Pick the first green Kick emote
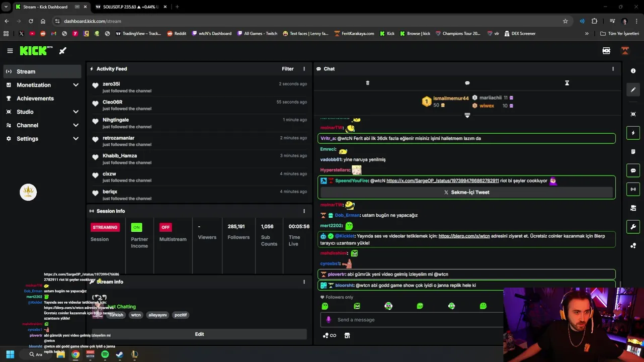This screenshot has height=362, width=644. [325, 306]
